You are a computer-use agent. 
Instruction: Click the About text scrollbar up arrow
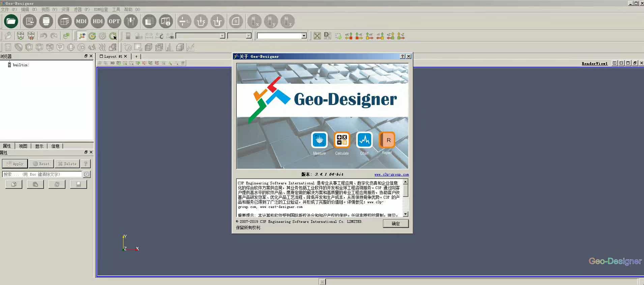pyautogui.click(x=406, y=182)
